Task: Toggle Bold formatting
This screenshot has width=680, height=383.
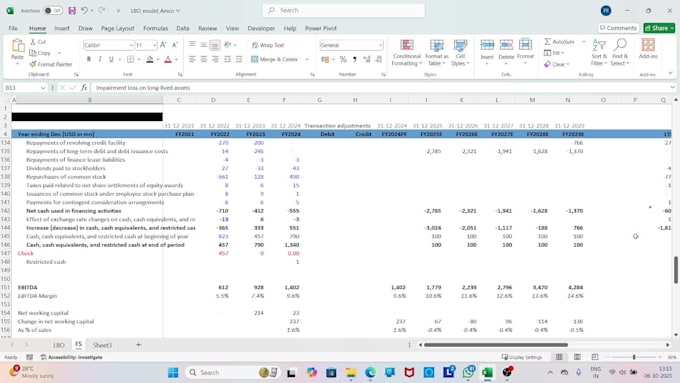Action: click(89, 59)
